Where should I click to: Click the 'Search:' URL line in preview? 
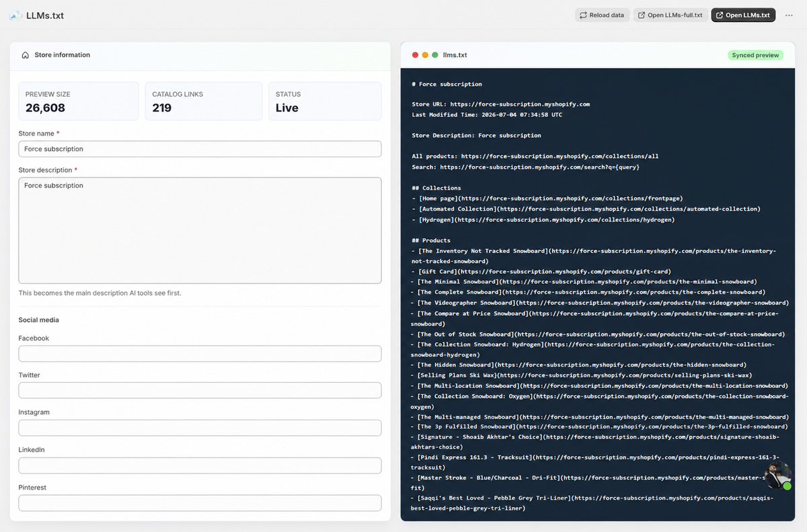tap(525, 167)
